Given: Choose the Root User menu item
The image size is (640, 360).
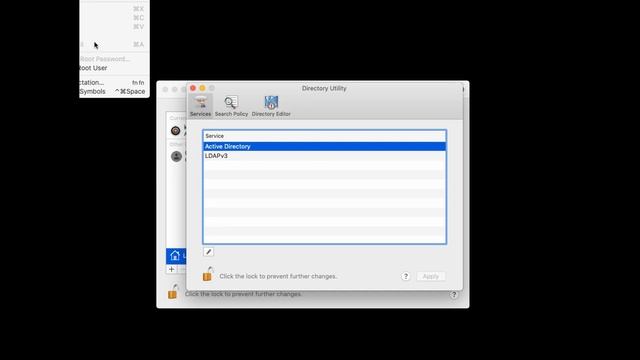Looking at the screenshot, I should click(x=114, y=68).
